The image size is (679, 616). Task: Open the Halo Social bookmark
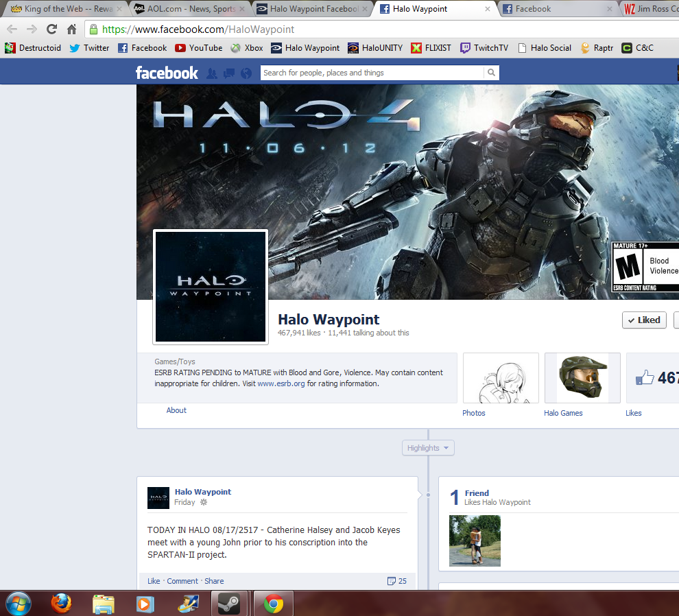[x=545, y=48]
